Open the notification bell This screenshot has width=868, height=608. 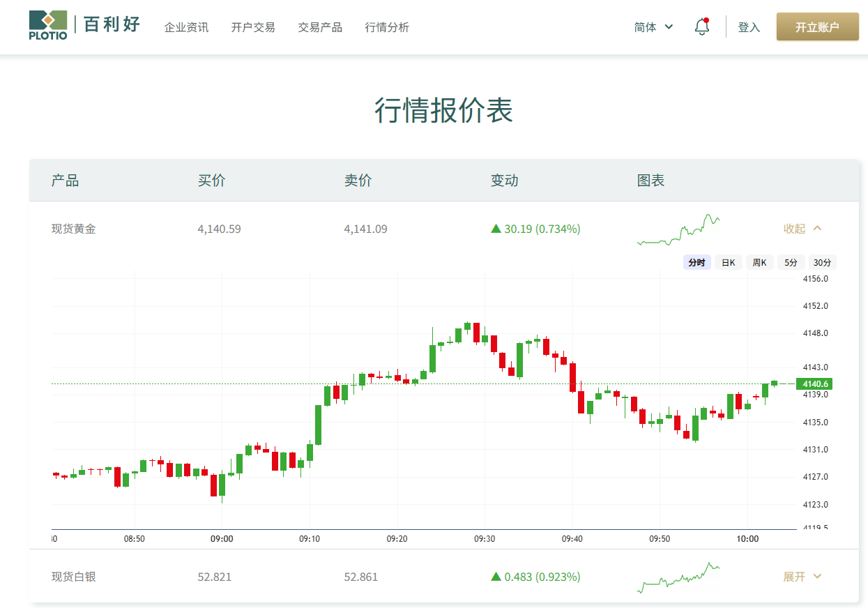coord(702,27)
